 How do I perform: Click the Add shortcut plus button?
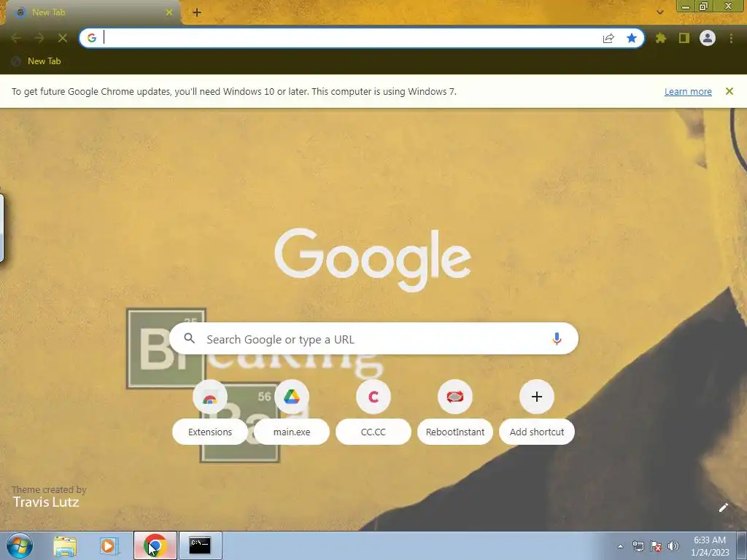point(537,397)
